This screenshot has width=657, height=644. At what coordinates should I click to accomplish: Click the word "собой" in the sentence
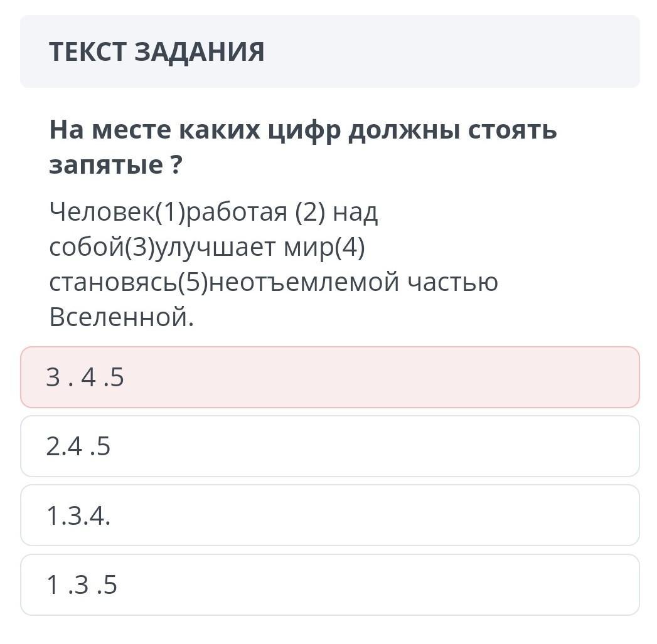85,248
